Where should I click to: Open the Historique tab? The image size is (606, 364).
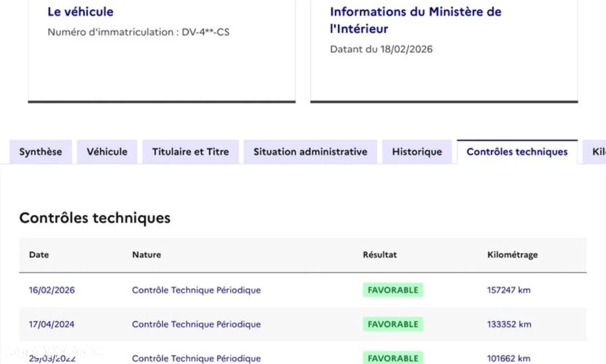click(x=417, y=152)
